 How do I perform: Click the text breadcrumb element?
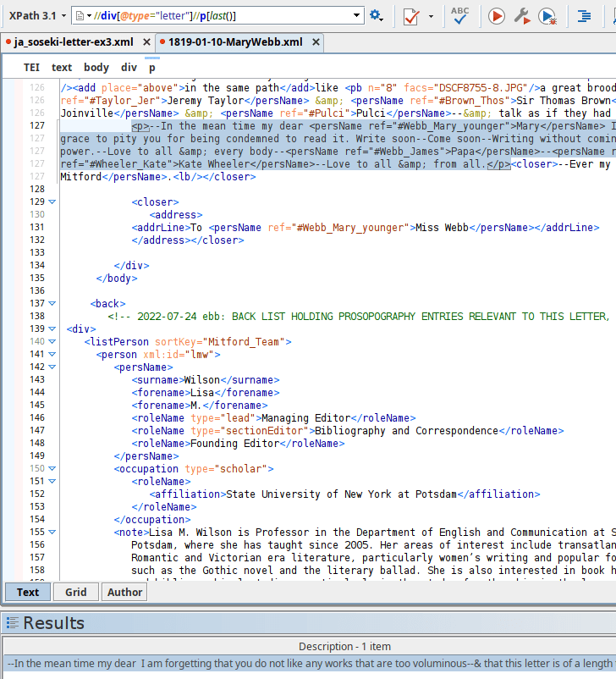coord(62,68)
